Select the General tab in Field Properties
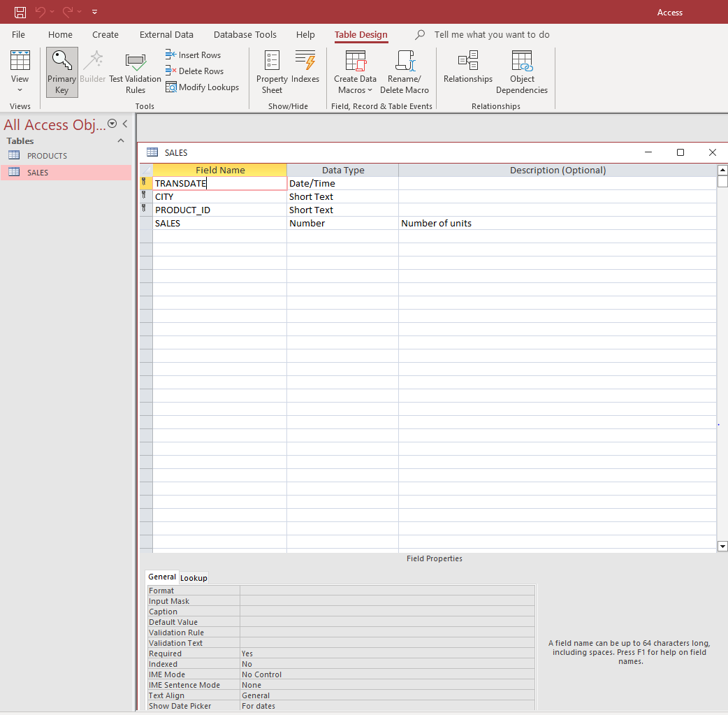 [x=162, y=577]
